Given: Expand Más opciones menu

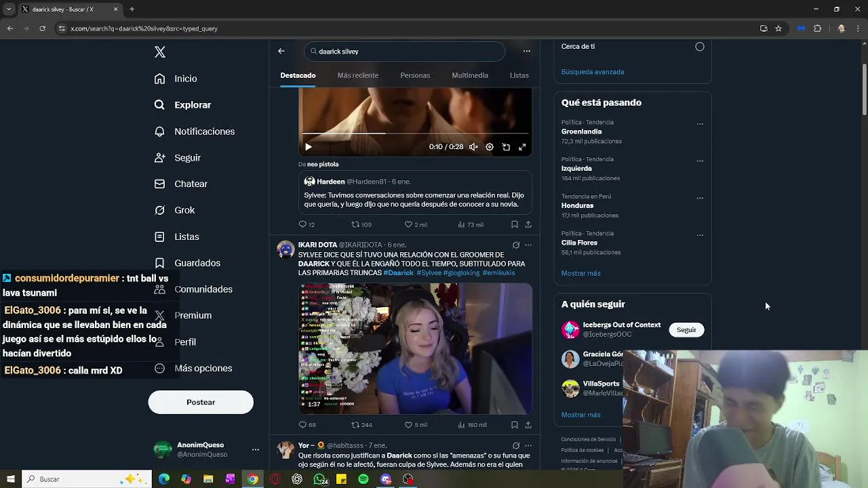Looking at the screenshot, I should (x=193, y=368).
